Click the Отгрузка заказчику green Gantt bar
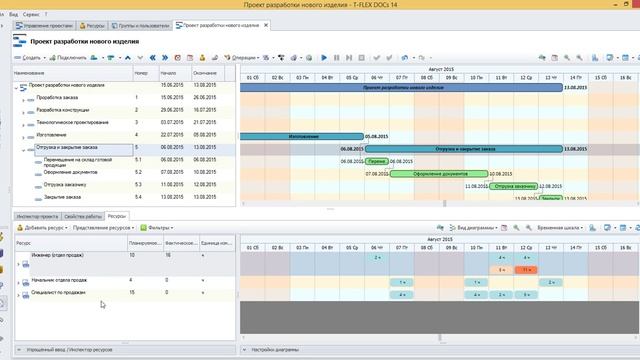Screen dimensions: 640x360 pos(513,186)
